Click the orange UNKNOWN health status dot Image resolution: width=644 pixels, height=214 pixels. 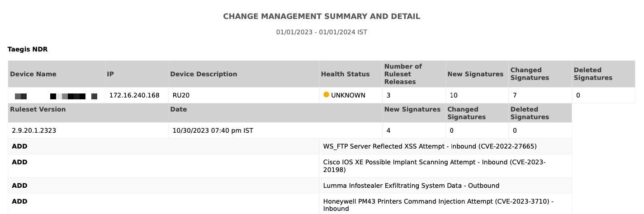(x=326, y=95)
